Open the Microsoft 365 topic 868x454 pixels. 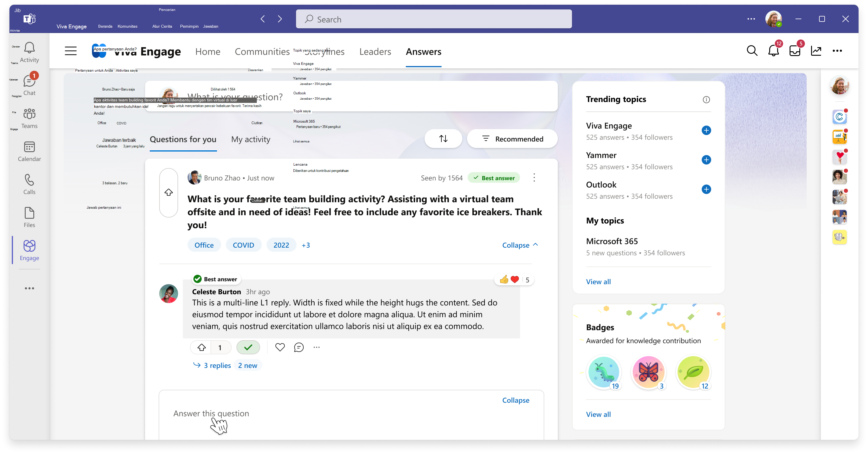612,241
